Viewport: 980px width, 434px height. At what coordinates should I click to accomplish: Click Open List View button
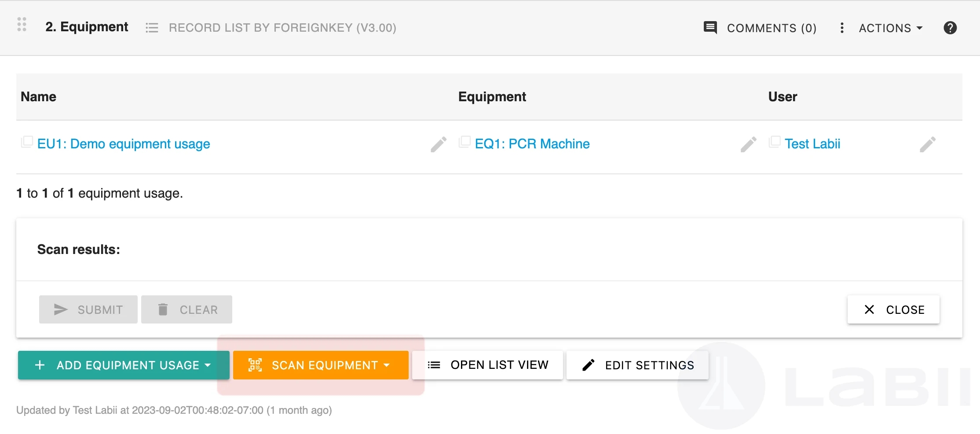click(487, 365)
